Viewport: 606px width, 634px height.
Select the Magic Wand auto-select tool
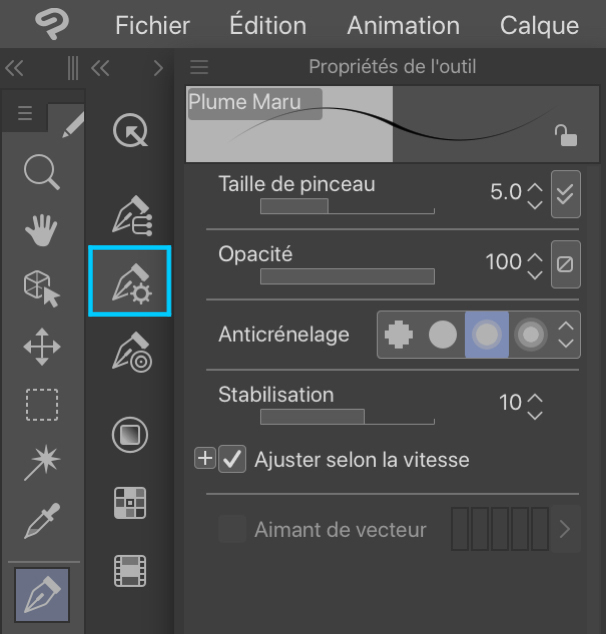pos(42,463)
